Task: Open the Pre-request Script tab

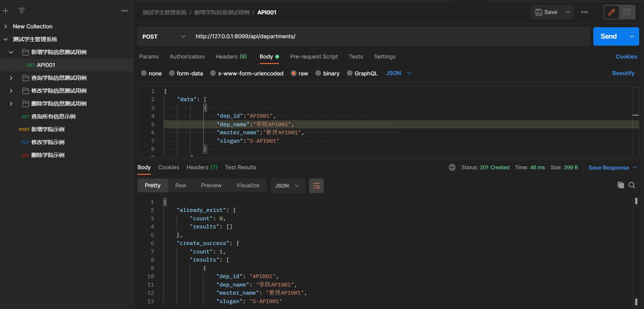Action: click(314, 57)
